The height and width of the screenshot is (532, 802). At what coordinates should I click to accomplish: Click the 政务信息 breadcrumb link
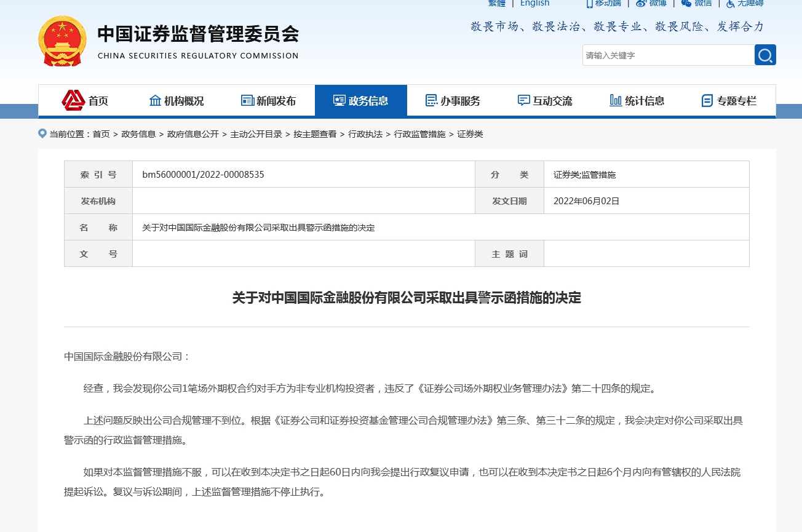tap(138, 134)
